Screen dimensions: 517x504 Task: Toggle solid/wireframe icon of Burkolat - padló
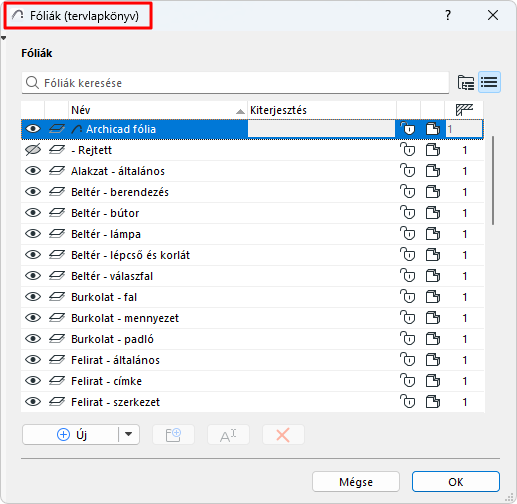(433, 339)
